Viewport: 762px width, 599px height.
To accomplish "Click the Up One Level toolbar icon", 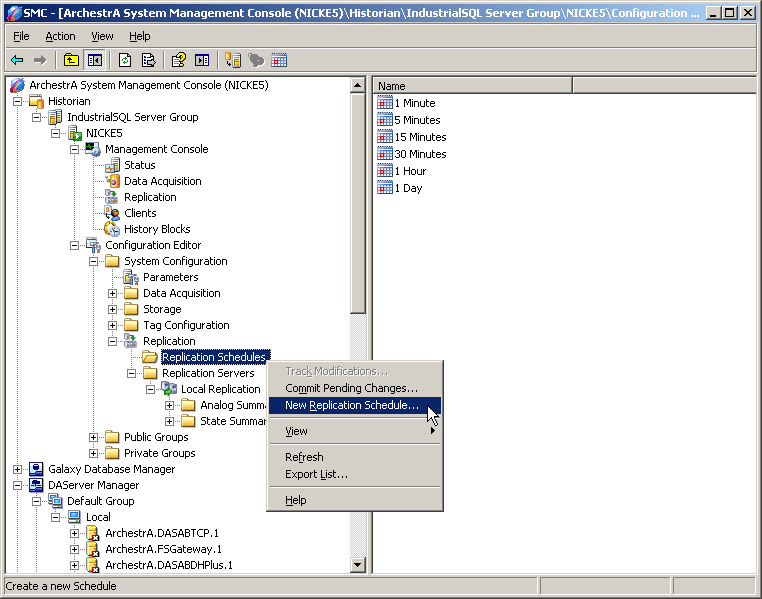I will point(71,60).
